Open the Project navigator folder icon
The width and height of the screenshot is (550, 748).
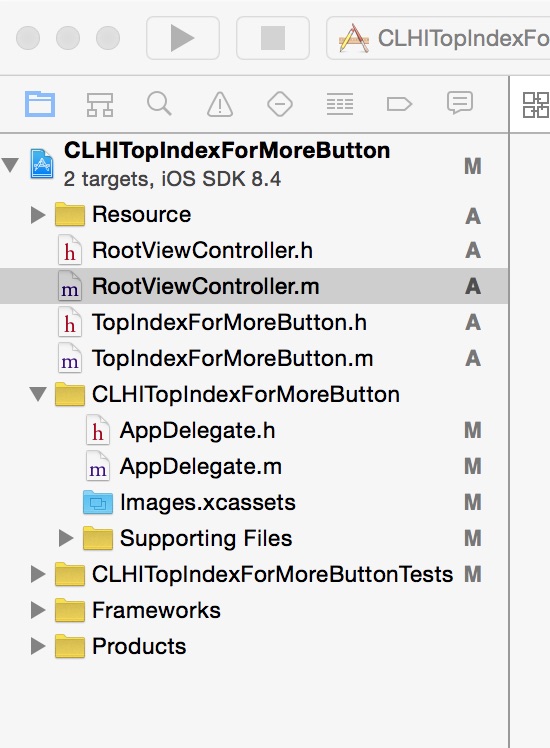point(40,104)
